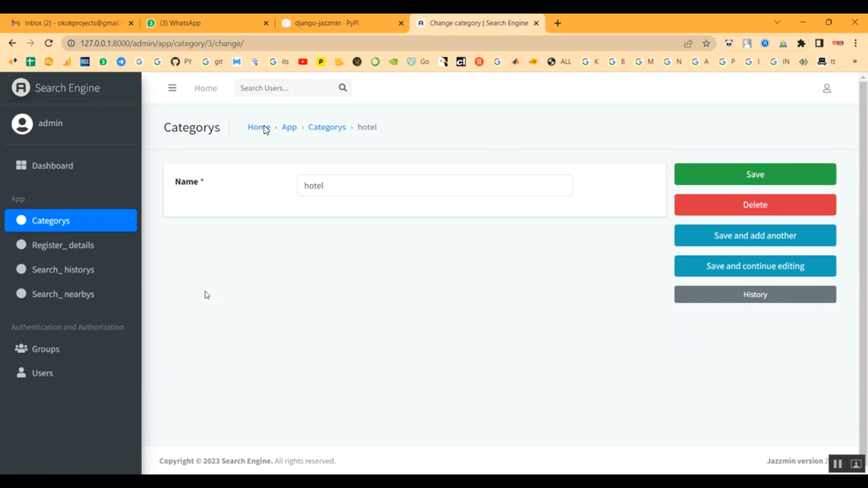Image resolution: width=868 pixels, height=488 pixels.
Task: Open the Extensions puzzle icon
Action: pyautogui.click(x=801, y=43)
